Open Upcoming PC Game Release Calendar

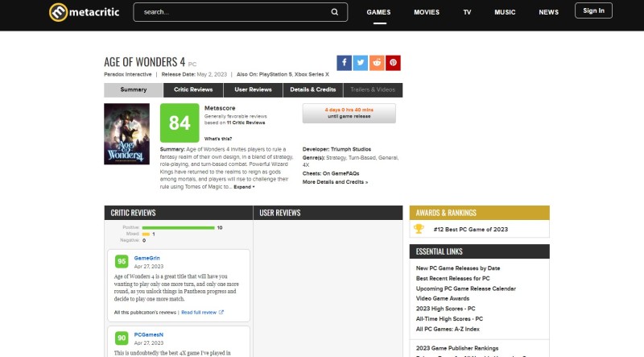coord(466,289)
